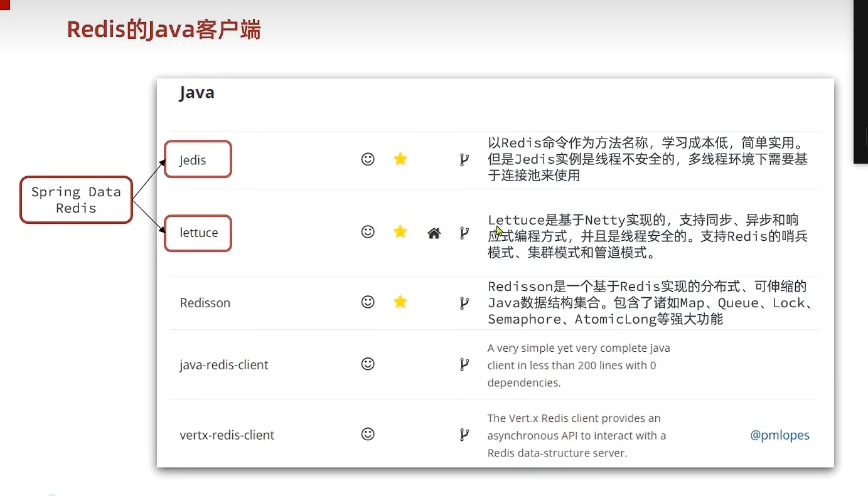
Task: Click the fork icon beside Redisson
Action: pyautogui.click(x=464, y=302)
